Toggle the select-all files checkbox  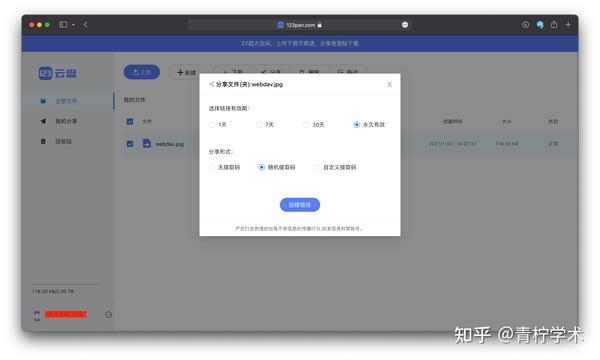[x=130, y=121]
